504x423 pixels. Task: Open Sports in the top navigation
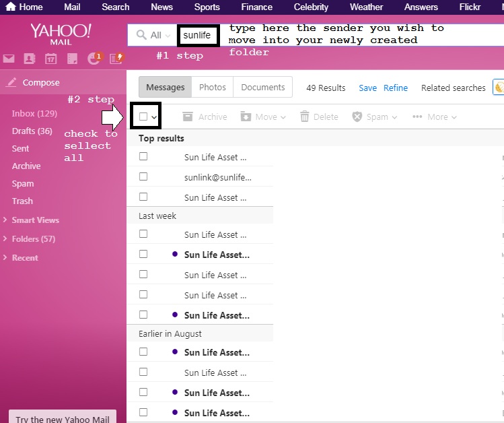tap(207, 7)
